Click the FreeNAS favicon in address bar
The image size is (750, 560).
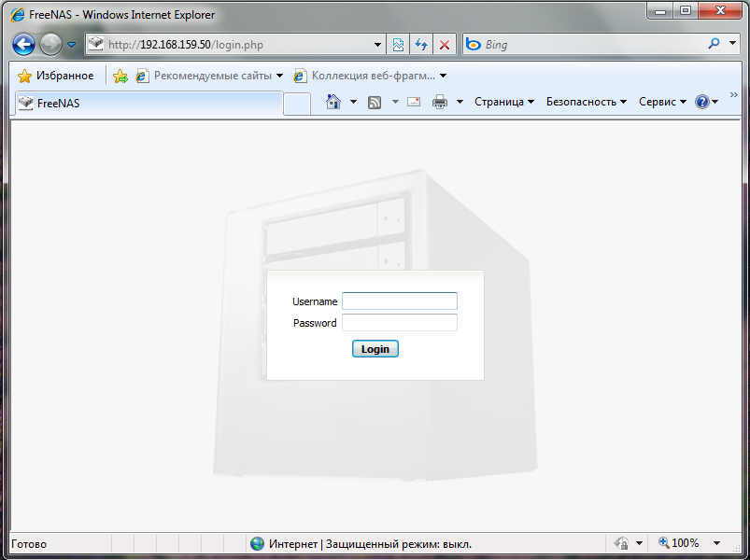(x=96, y=44)
